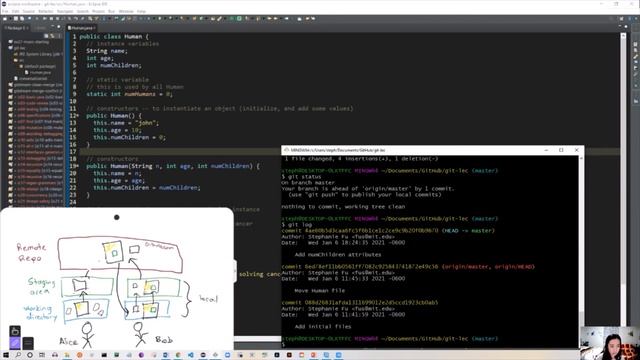640x360 pixels.
Task: Click the presenter webcam thumbnail
Action: [610, 343]
